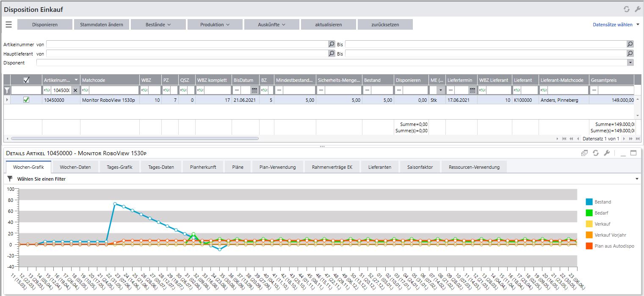Toggle the select-all checkbox in table header
Viewport: 644px width, 296px height.
point(26,80)
